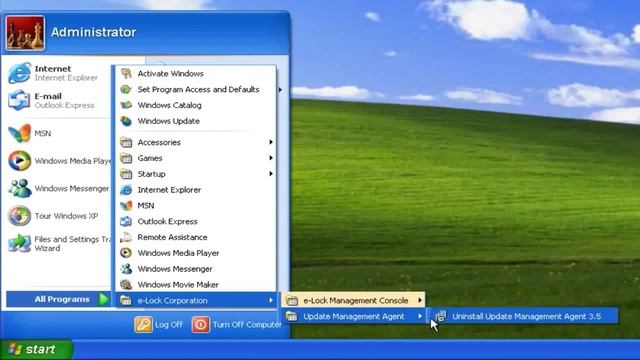The height and width of the screenshot is (360, 640).
Task: Expand Update Management Agent submenu arrow
Action: (420, 316)
